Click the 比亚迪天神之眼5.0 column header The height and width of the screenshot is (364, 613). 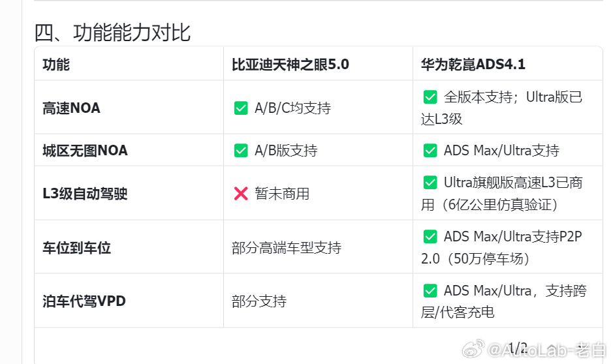[x=290, y=65]
